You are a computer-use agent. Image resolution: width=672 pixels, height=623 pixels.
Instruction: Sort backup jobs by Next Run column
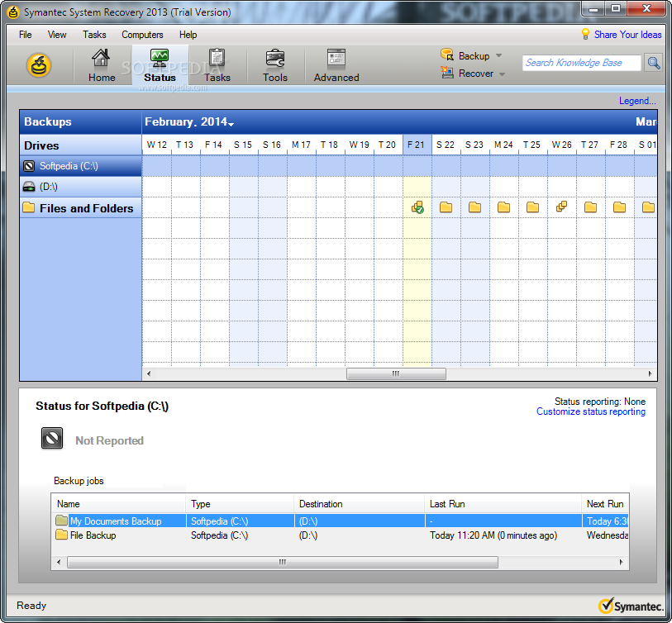(605, 504)
